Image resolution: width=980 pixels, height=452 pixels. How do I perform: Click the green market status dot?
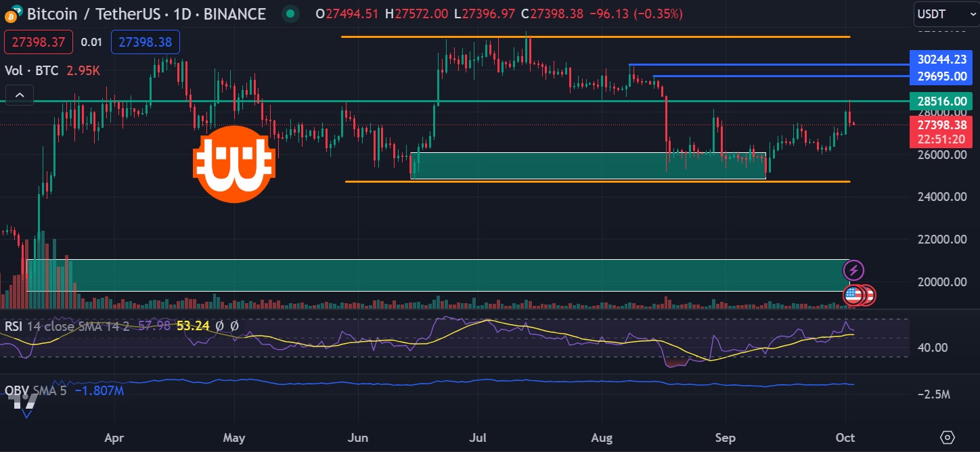click(x=290, y=14)
